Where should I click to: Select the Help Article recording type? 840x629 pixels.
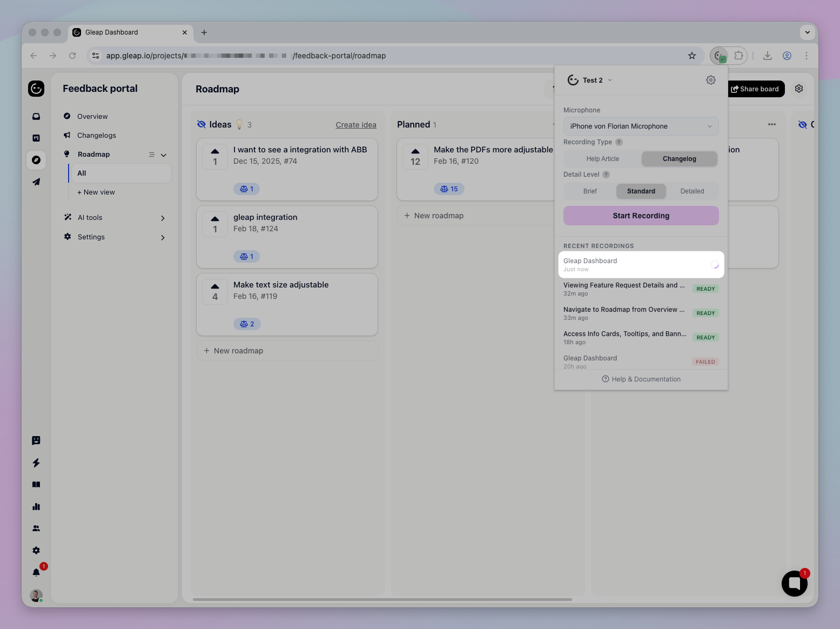(603, 159)
